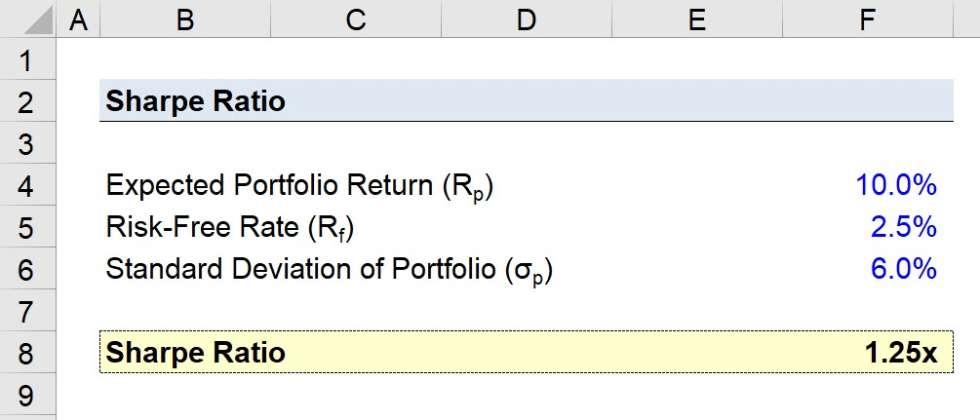Select row 8 header

coord(28,353)
